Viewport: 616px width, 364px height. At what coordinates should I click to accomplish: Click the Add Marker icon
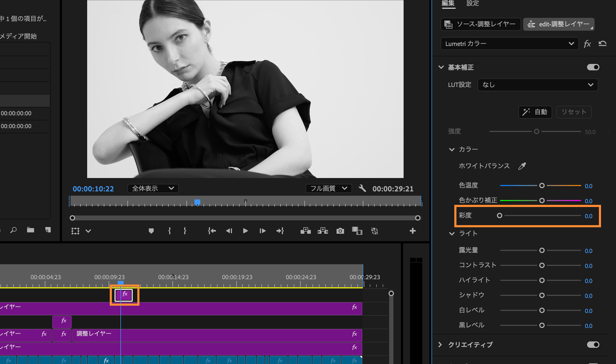tap(151, 231)
